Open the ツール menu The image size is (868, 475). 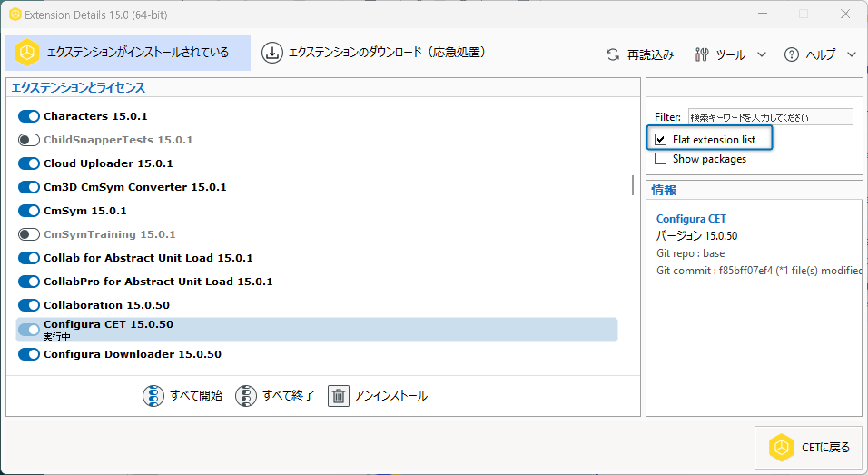pos(730,55)
